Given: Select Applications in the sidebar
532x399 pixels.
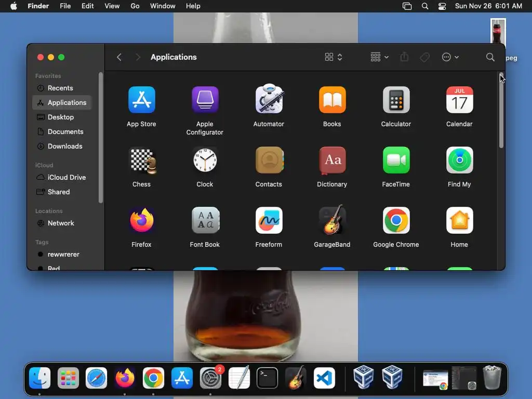Looking at the screenshot, I should tap(62, 102).
